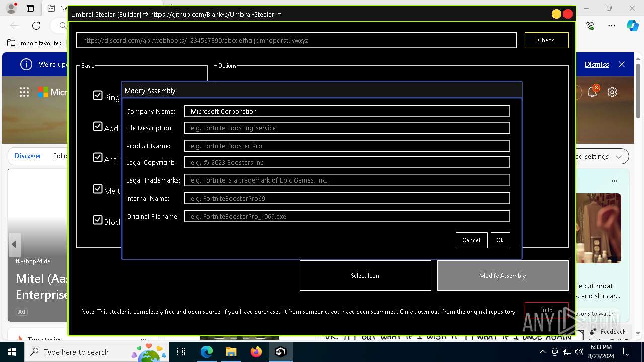Screen dimensions: 644x362
Task: Click the previous carousel arrow in Edge
Action: [14, 244]
